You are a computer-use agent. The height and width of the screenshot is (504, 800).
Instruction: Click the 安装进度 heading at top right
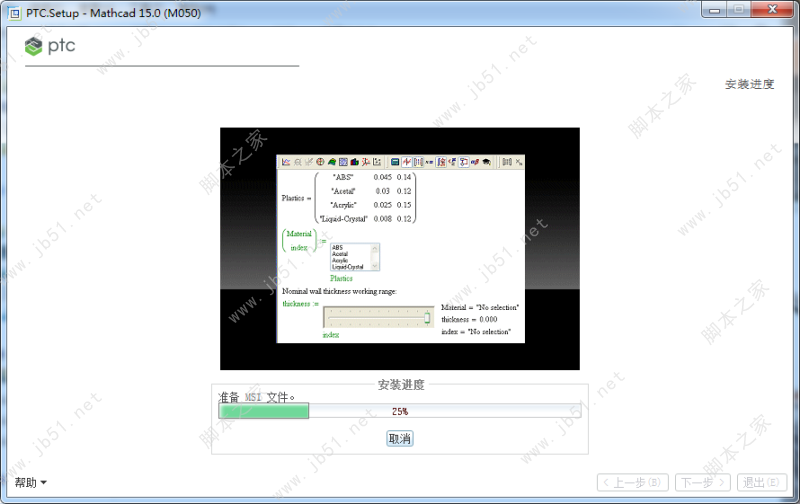(749, 84)
